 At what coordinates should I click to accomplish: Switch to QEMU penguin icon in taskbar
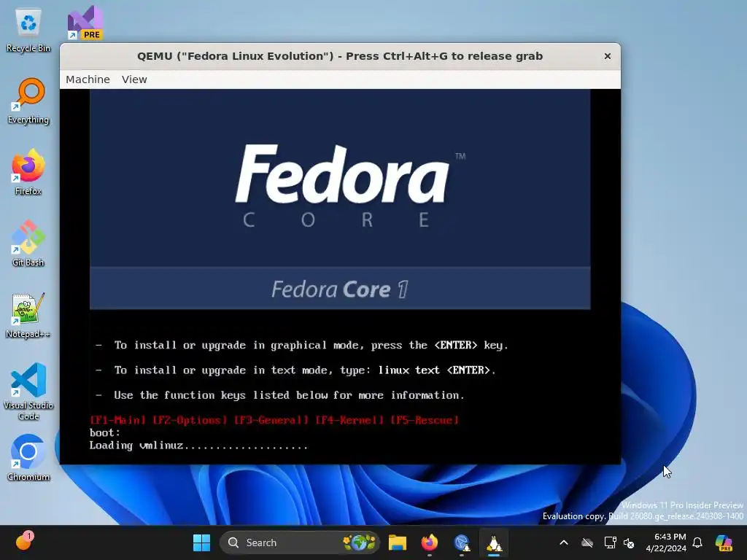[494, 542]
